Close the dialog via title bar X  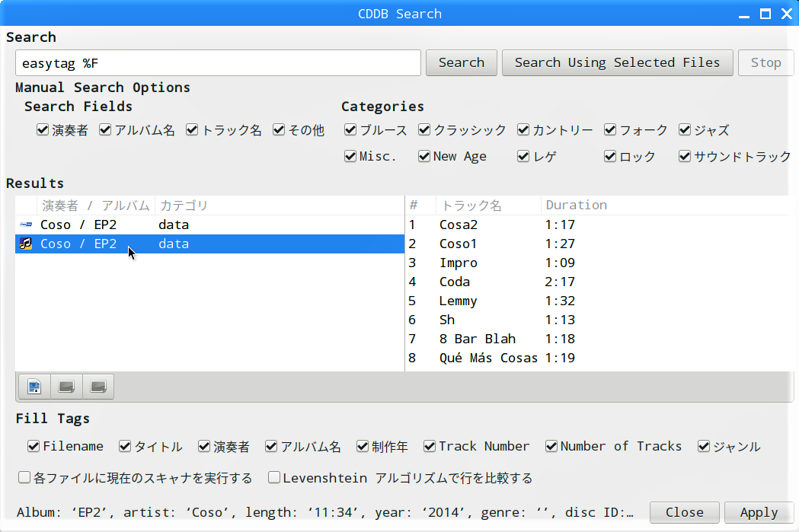pos(787,14)
